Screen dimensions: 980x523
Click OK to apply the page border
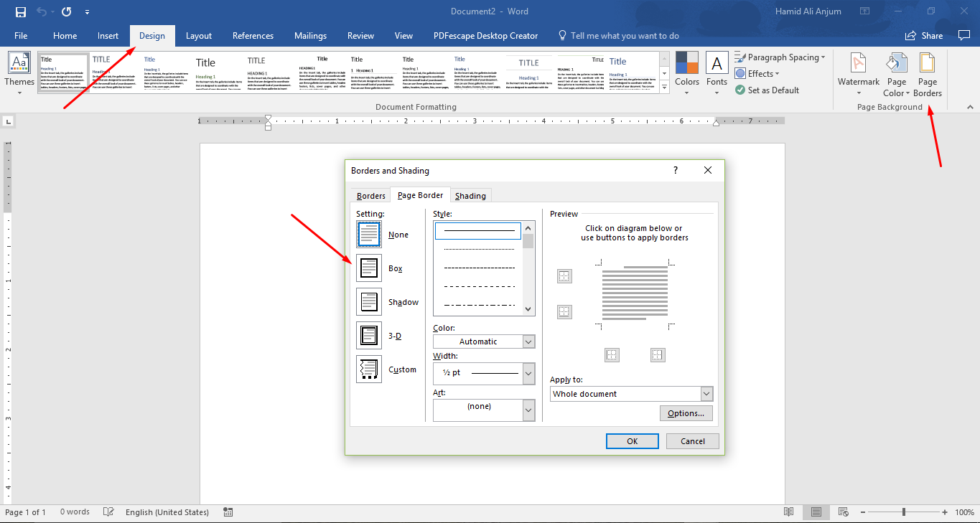click(632, 440)
